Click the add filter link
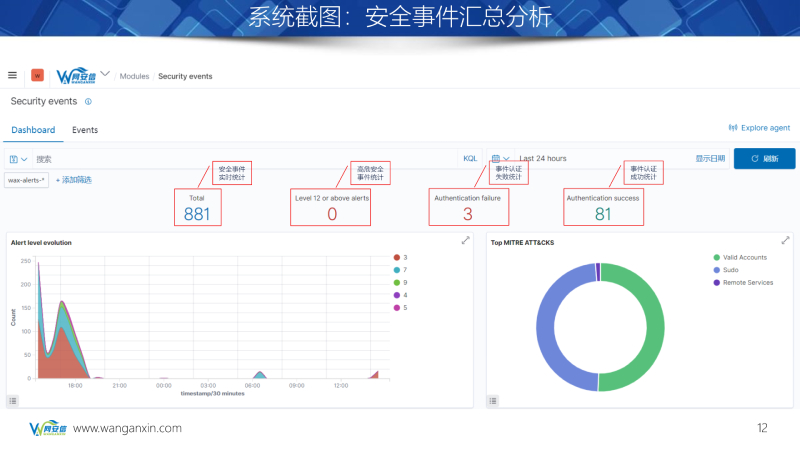 (73, 180)
